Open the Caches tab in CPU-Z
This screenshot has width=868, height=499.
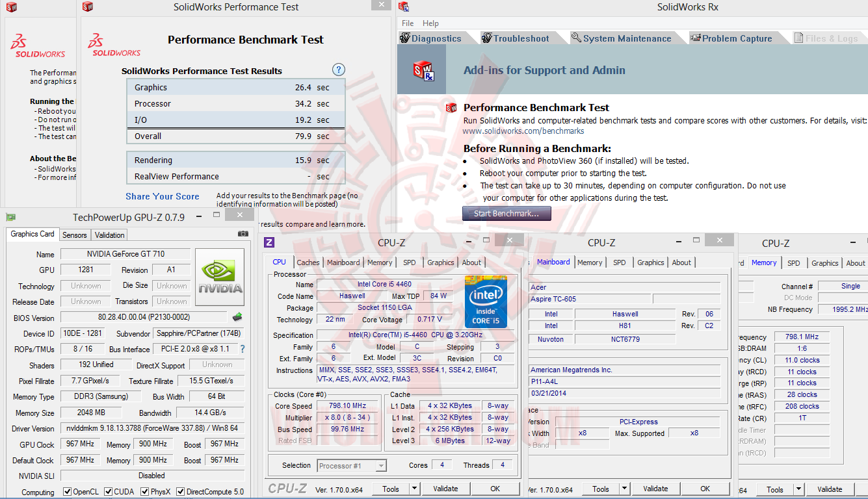coord(308,262)
